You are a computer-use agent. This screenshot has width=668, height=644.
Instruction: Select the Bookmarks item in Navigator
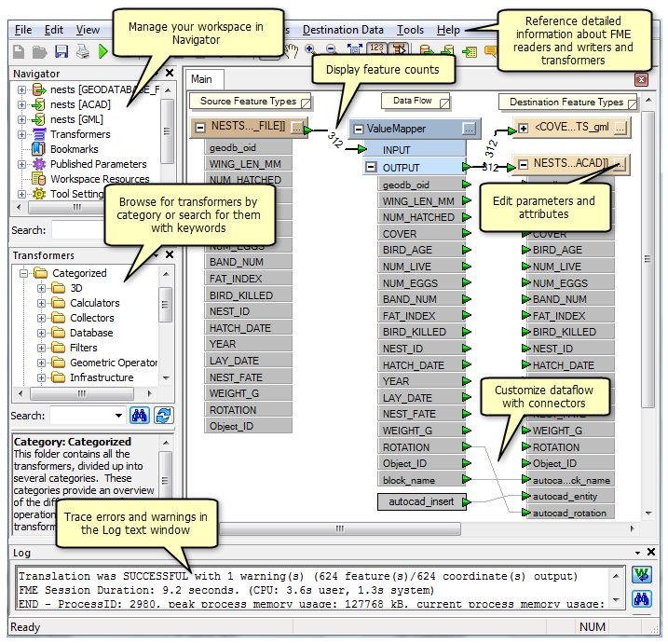(x=74, y=149)
